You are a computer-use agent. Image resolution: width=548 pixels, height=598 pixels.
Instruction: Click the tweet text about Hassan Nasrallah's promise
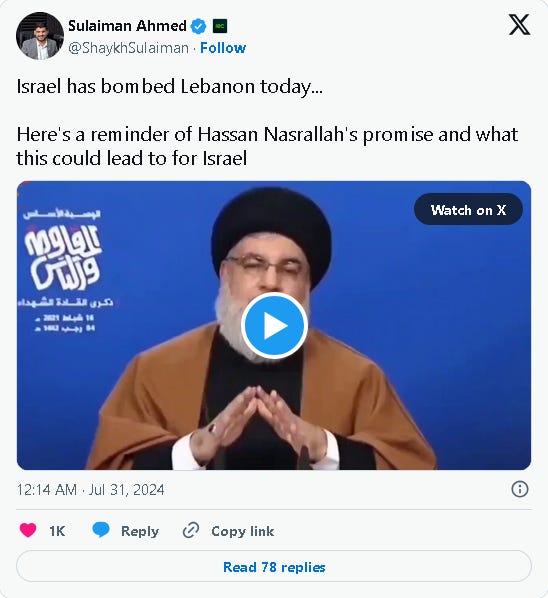[x=267, y=146]
